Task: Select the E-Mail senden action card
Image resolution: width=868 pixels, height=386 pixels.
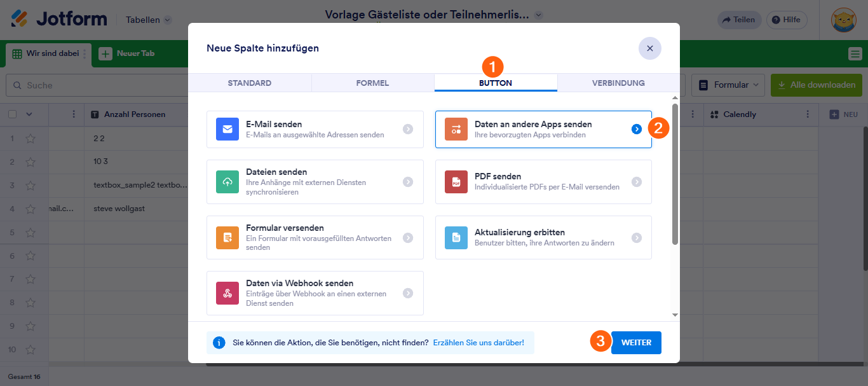Action: click(315, 130)
